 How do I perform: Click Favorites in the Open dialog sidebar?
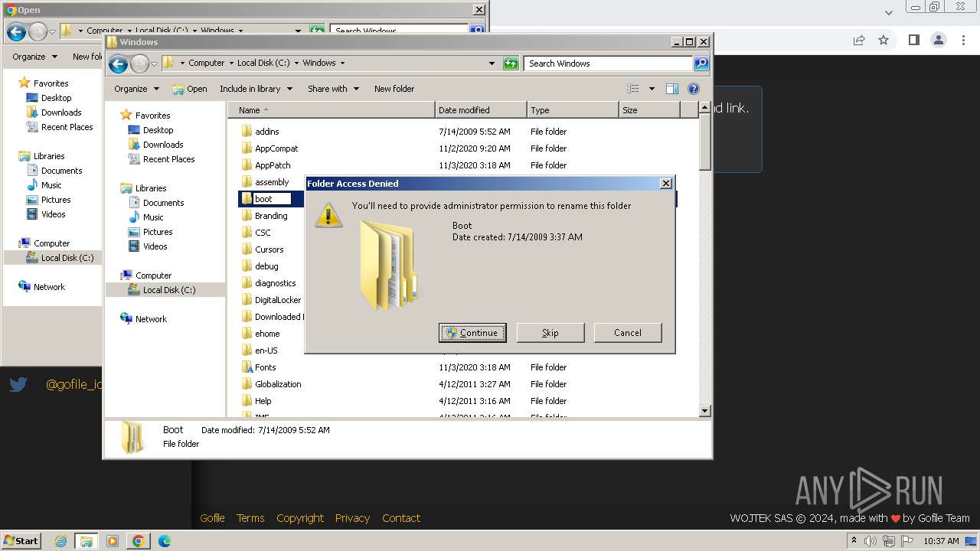point(51,83)
